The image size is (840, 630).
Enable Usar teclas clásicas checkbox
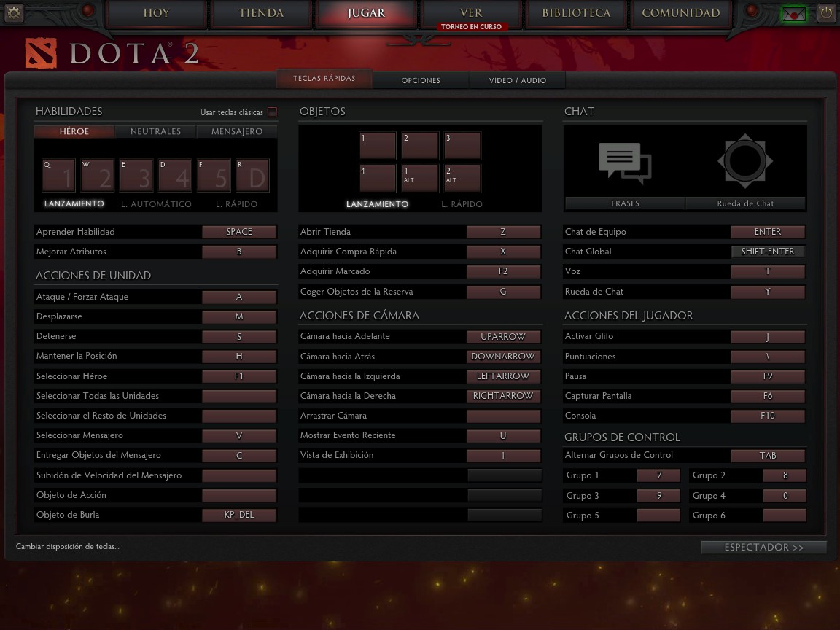(x=272, y=112)
